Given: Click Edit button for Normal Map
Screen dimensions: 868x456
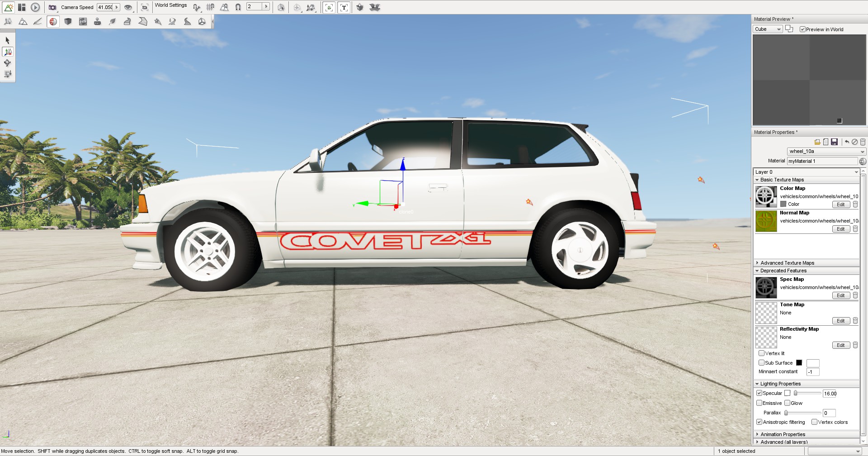Looking at the screenshot, I should tap(841, 229).
